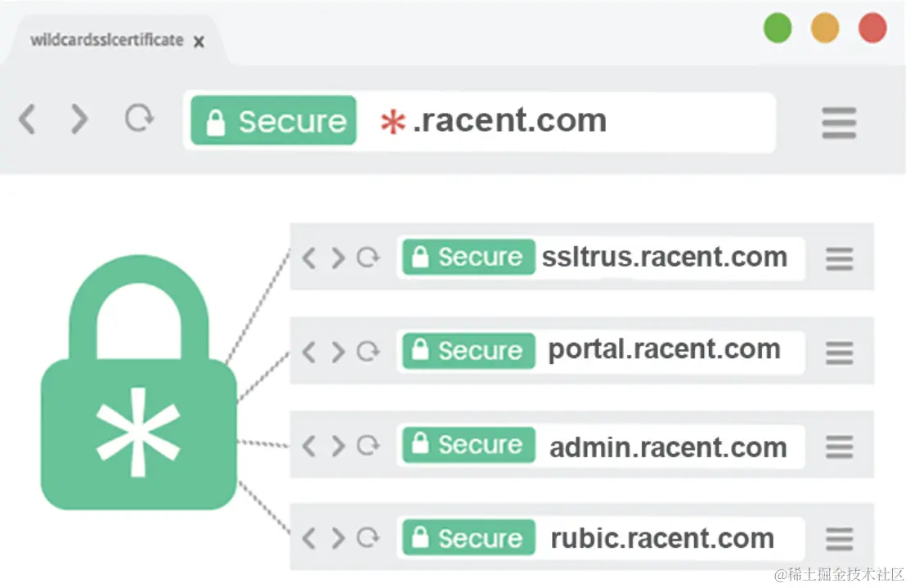Click the ssltrus.racent.com address text
Viewport: 910px width, 588px height.
pos(665,257)
